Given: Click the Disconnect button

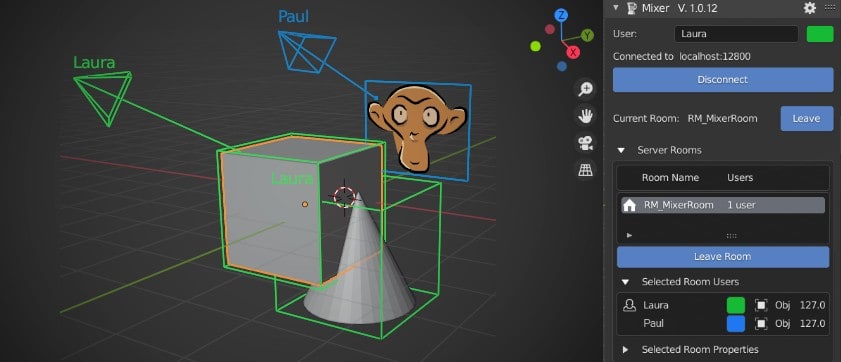Looking at the screenshot, I should click(723, 80).
